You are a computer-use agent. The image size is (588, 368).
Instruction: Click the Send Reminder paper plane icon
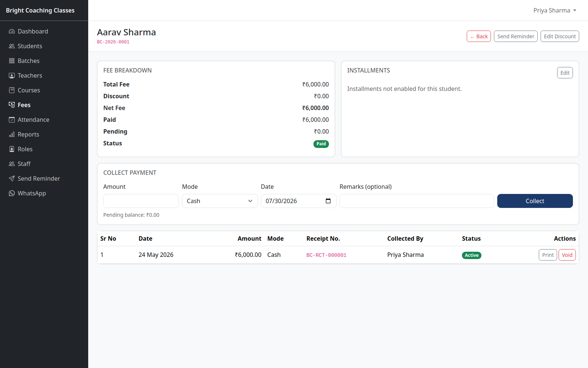coord(12,178)
